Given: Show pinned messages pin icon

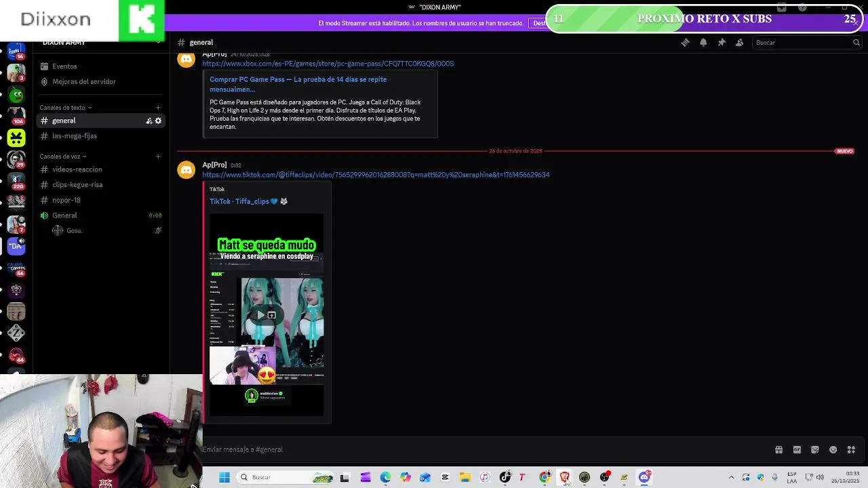Looking at the screenshot, I should tap(722, 42).
